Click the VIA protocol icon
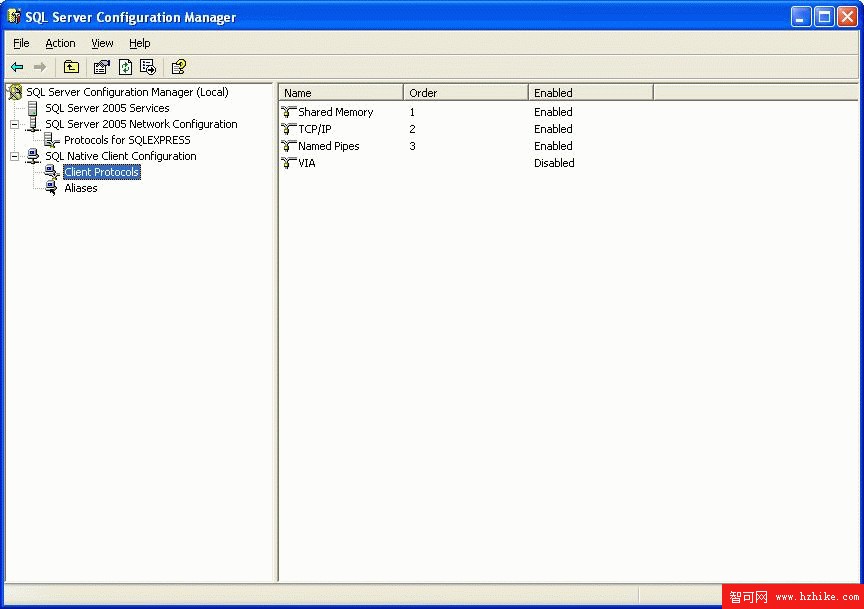This screenshot has height=609, width=864. [288, 163]
